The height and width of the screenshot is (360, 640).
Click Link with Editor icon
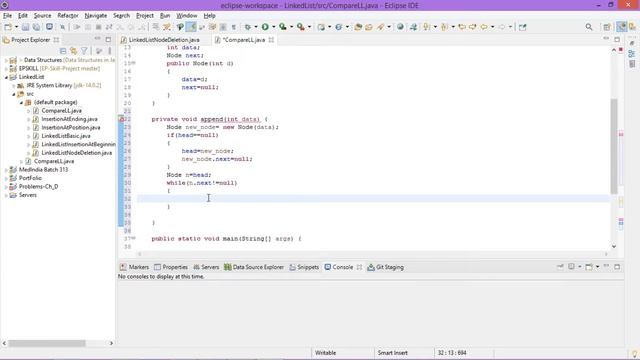[73, 51]
